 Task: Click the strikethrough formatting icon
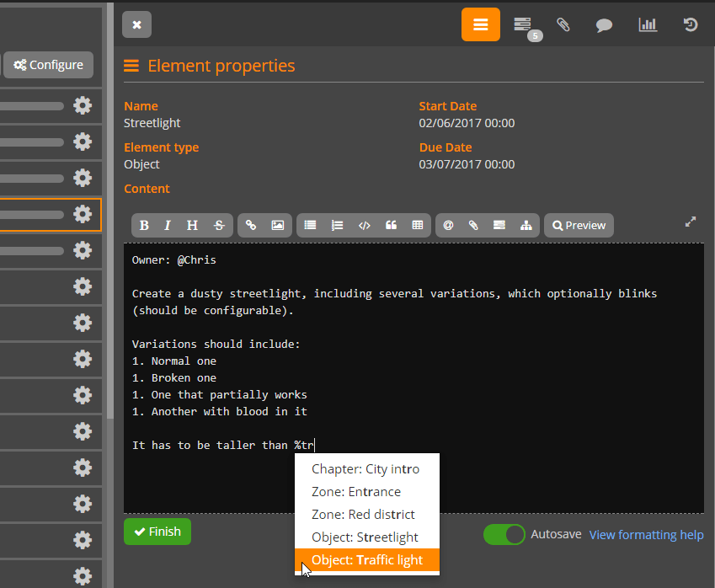(x=219, y=226)
